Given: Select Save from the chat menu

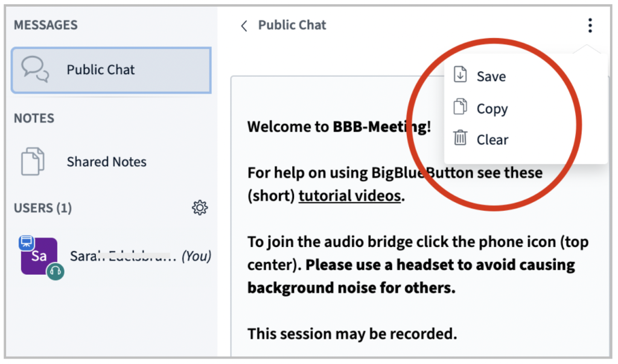Looking at the screenshot, I should tap(526, 76).
